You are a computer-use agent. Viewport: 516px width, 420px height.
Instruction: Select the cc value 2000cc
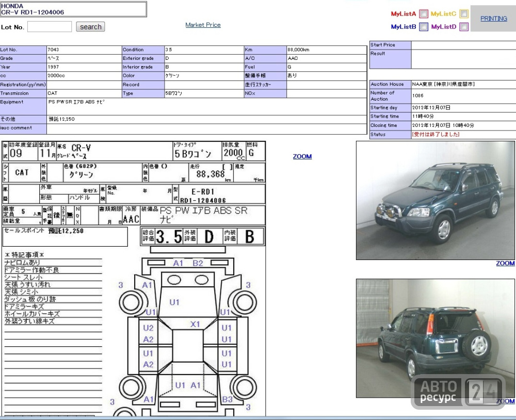(56, 75)
